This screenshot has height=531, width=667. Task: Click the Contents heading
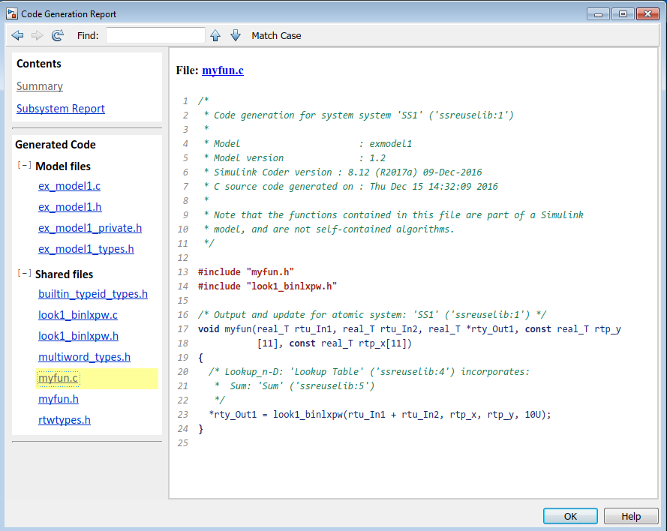[x=39, y=63]
